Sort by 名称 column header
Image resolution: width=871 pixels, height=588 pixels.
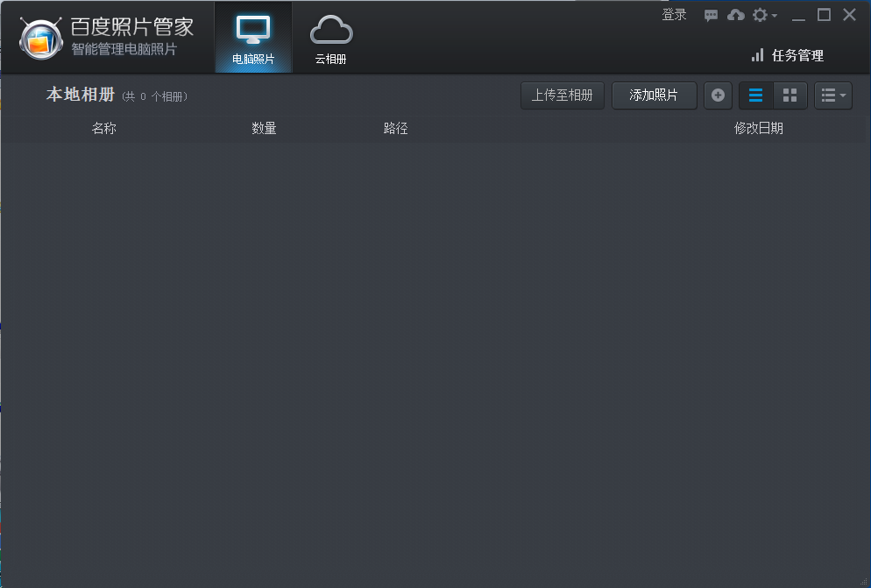coord(104,129)
